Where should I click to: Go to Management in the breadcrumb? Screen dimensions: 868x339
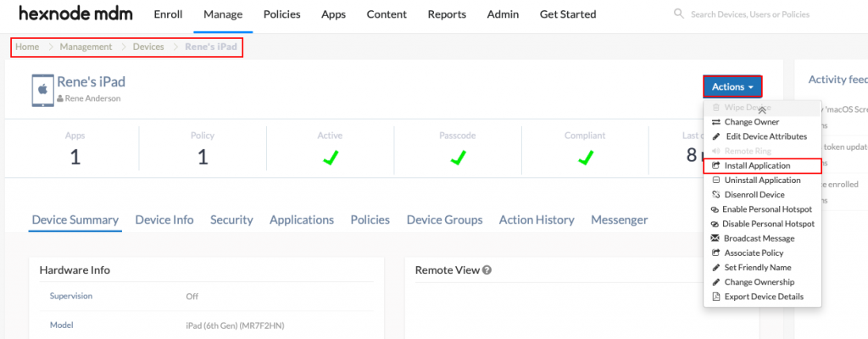click(x=86, y=47)
